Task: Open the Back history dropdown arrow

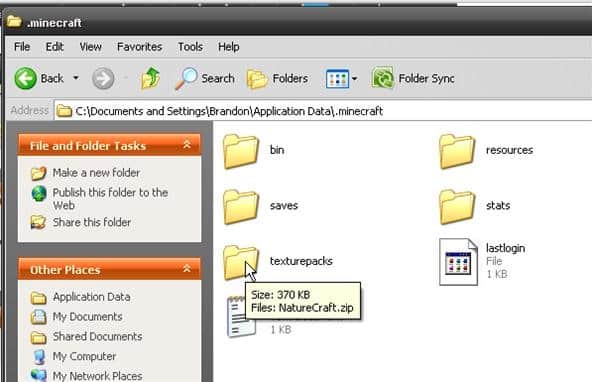Action: pos(76,78)
